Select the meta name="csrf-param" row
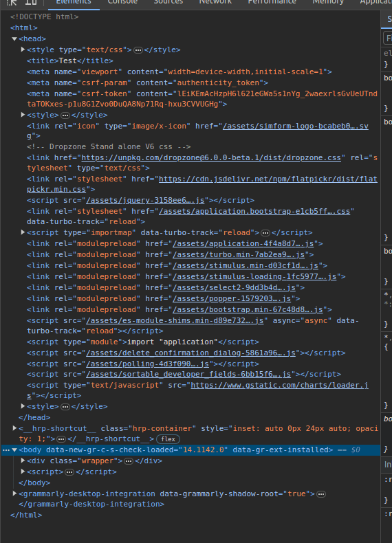392x543 pixels. [147, 82]
